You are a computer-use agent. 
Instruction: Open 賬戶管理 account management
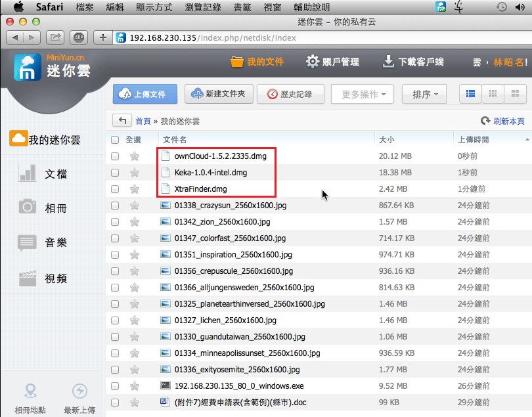tap(332, 62)
